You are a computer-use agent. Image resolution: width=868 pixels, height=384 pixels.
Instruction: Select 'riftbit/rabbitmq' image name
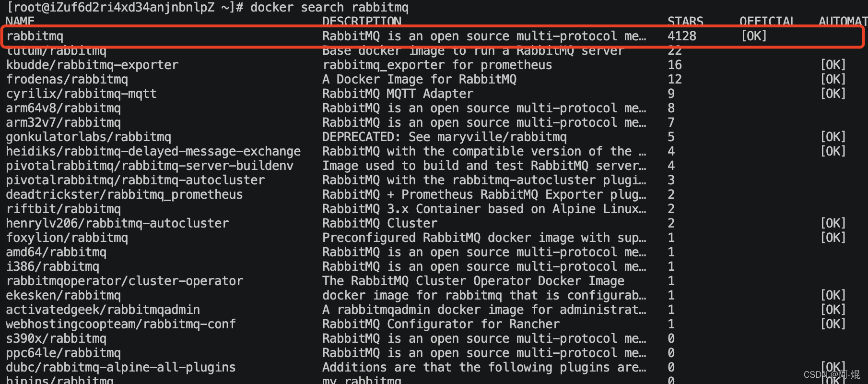point(63,209)
